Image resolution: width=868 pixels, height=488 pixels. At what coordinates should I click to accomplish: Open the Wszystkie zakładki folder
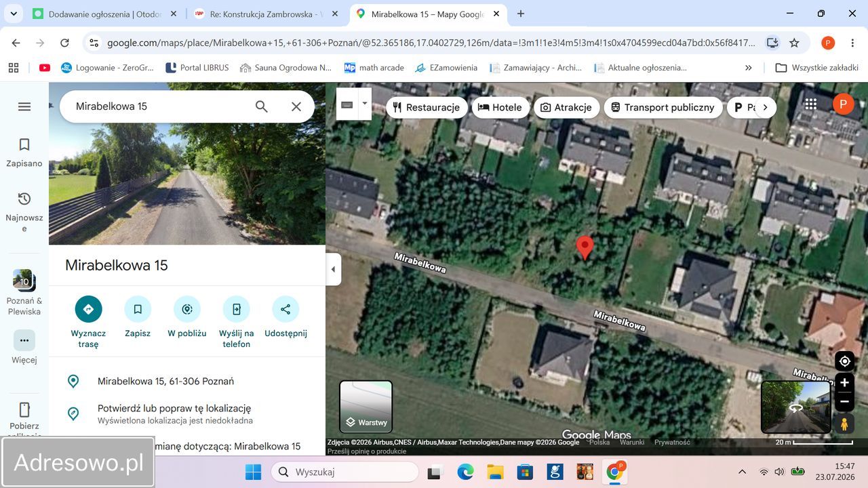tap(817, 68)
